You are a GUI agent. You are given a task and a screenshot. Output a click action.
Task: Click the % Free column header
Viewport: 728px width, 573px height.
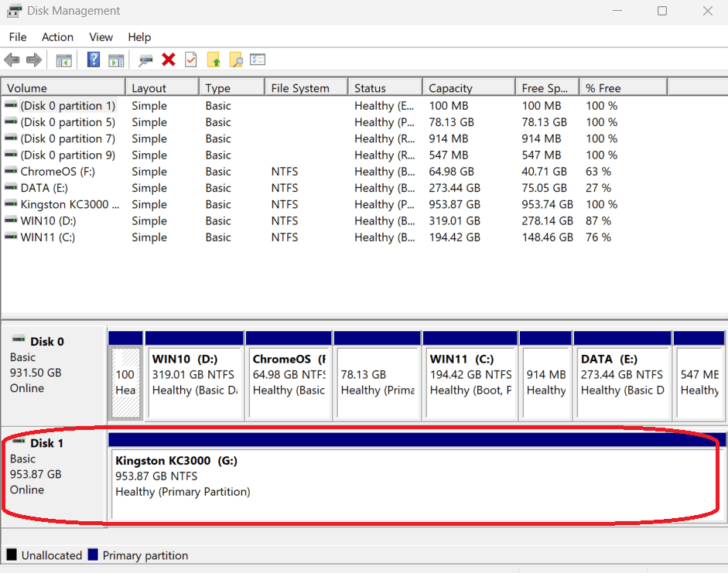(x=603, y=88)
